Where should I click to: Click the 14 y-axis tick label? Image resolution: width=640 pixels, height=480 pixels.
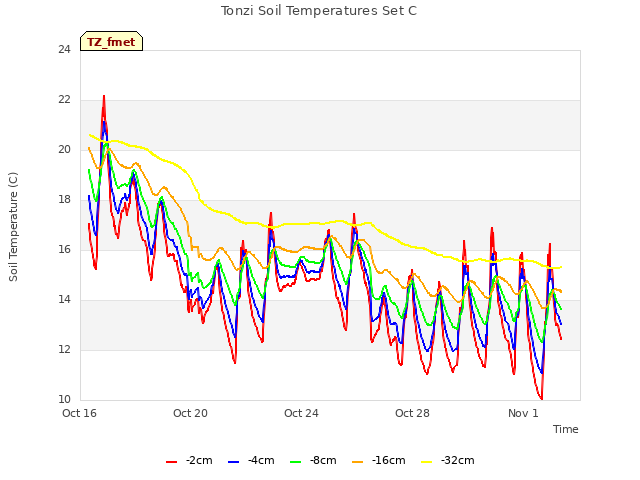(x=64, y=300)
